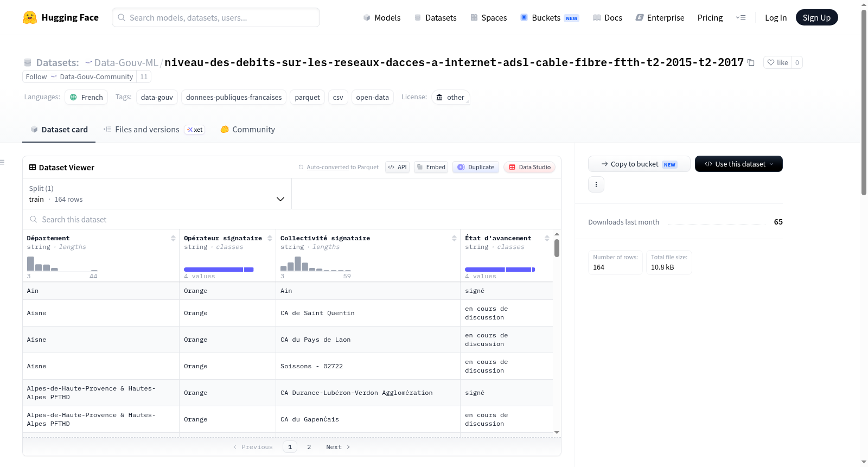The width and height of the screenshot is (868, 467).
Task: Open the three-dot more options menu
Action: pyautogui.click(x=596, y=184)
